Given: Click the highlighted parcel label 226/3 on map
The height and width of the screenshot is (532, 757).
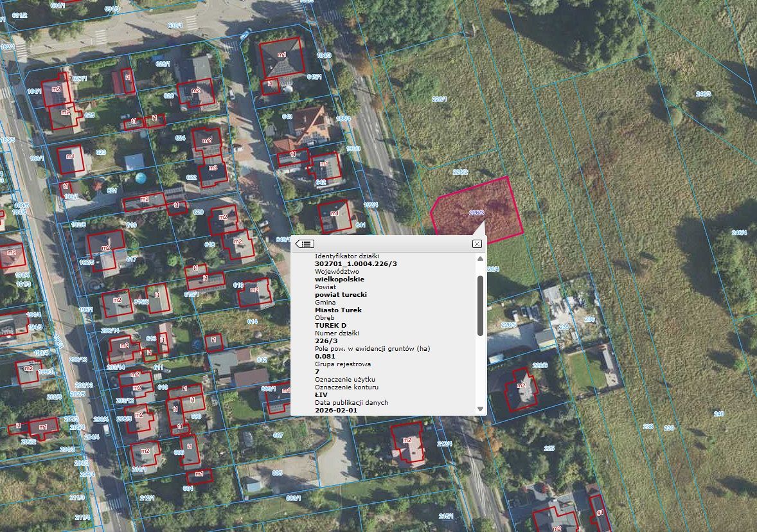Looking at the screenshot, I should [x=477, y=213].
